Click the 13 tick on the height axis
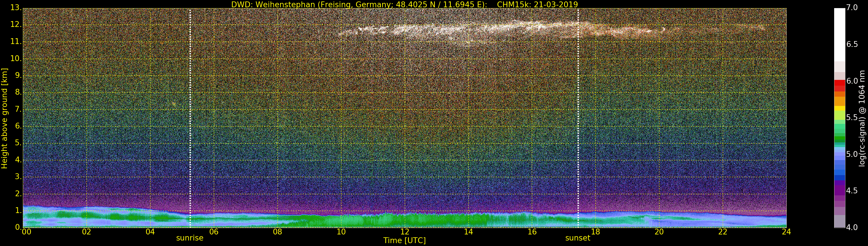868x246 pixels. (x=15, y=8)
